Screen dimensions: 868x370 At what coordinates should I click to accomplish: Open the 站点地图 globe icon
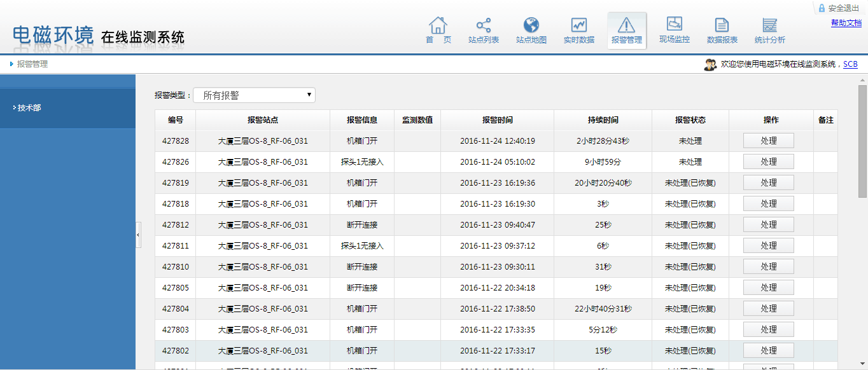pyautogui.click(x=531, y=25)
